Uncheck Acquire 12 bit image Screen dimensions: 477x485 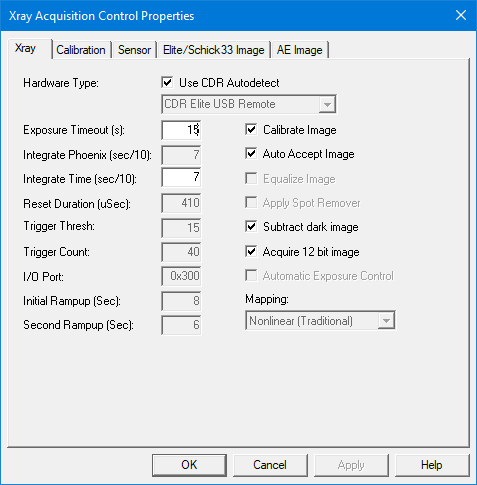click(251, 251)
